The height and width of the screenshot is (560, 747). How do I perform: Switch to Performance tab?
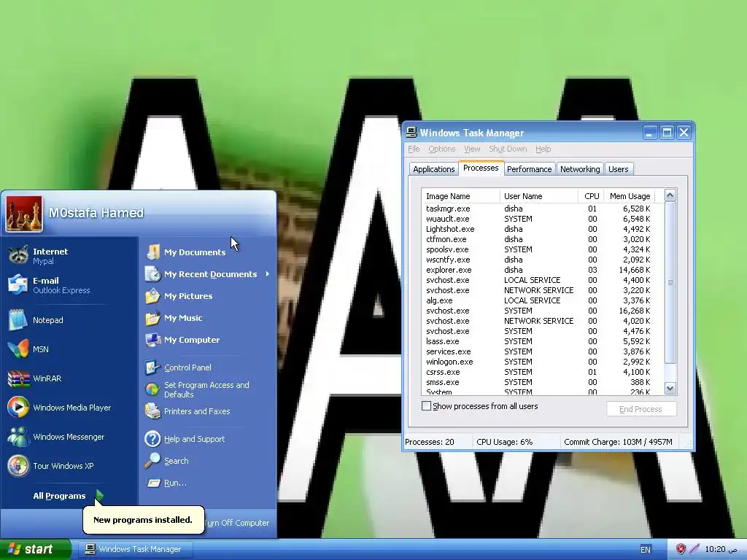point(529,169)
